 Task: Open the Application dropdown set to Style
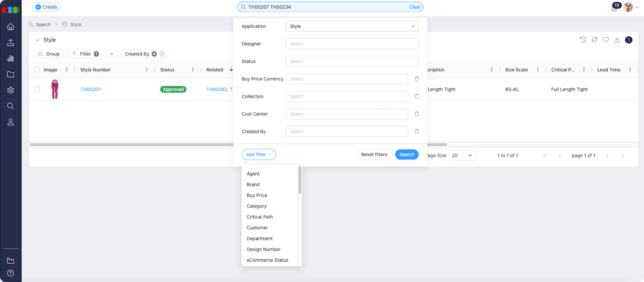pos(352,26)
